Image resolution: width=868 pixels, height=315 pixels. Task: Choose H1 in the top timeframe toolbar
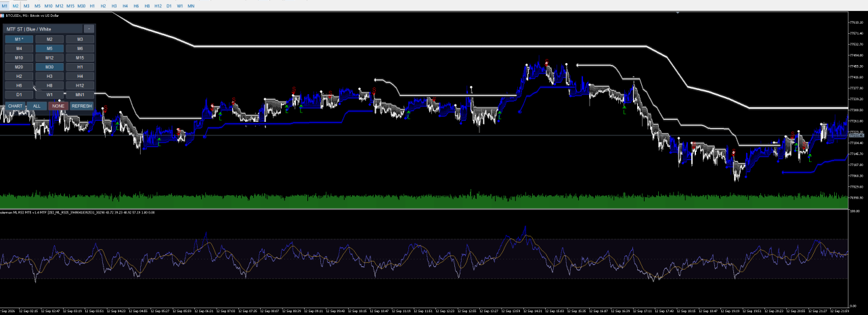click(93, 5)
